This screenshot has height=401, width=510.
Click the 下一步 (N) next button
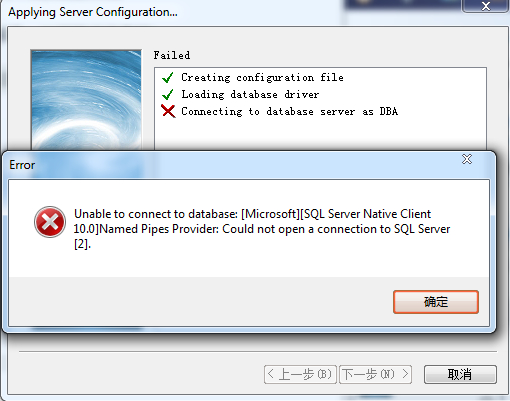click(375, 374)
